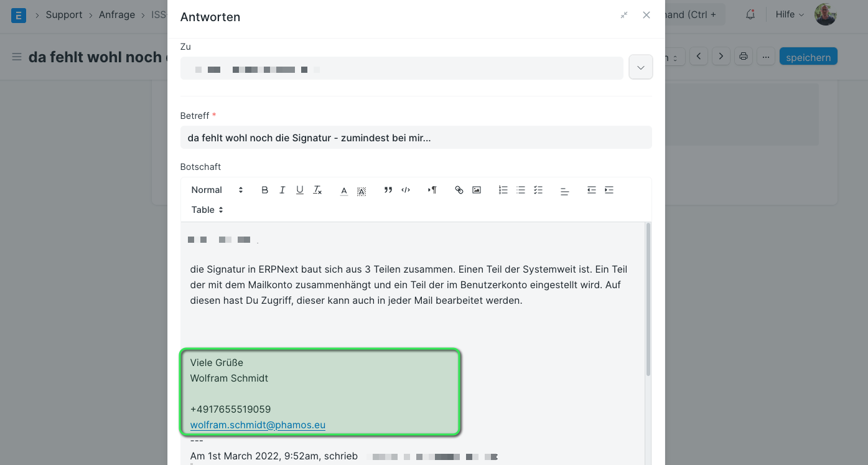868x465 pixels.
Task: Clear formatting with the Tx icon
Action: click(317, 190)
